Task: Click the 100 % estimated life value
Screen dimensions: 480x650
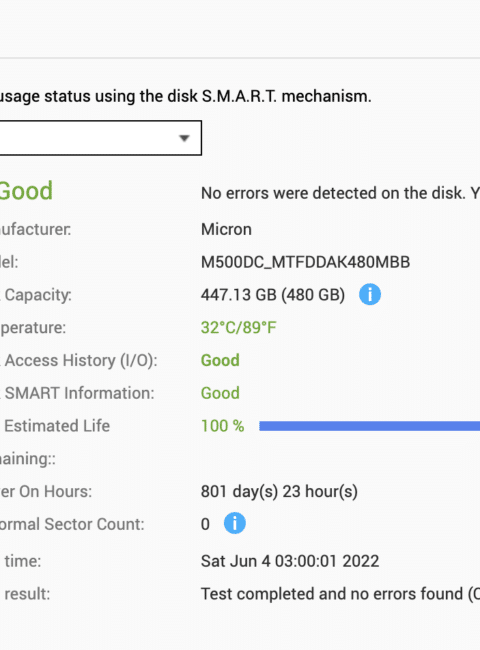Action: 223,426
